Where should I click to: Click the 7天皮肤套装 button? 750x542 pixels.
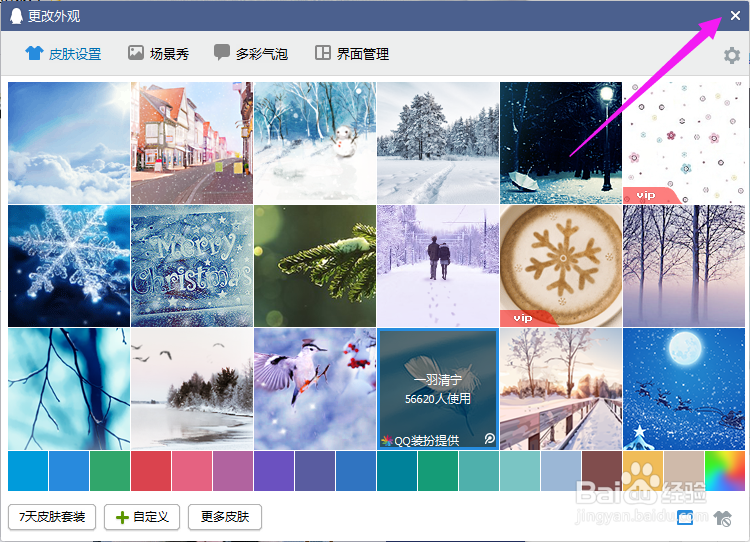click(52, 517)
